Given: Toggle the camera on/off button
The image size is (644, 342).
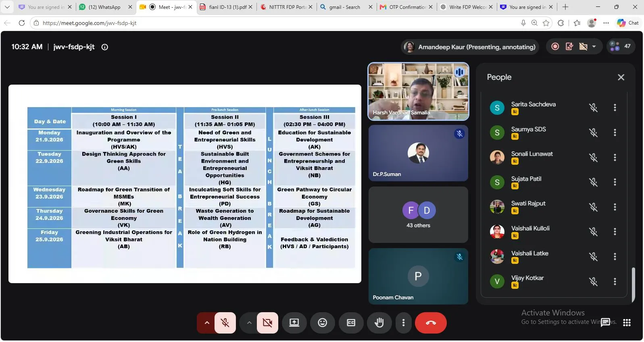Looking at the screenshot, I should point(267,323).
